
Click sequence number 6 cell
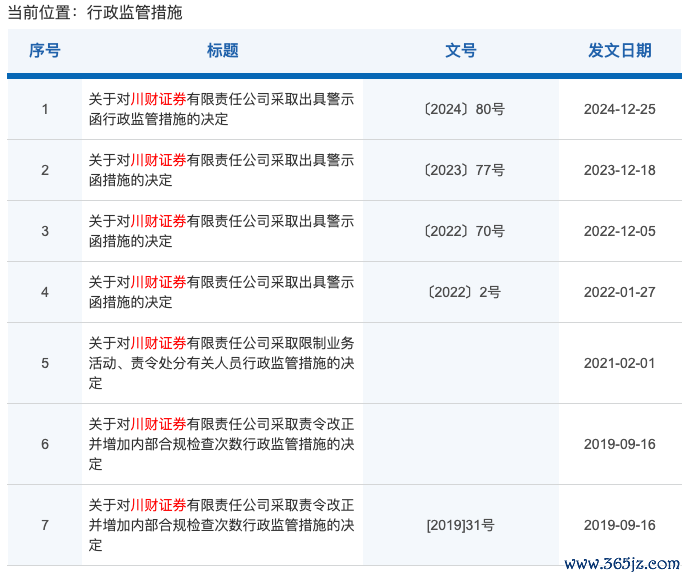[x=45, y=444]
